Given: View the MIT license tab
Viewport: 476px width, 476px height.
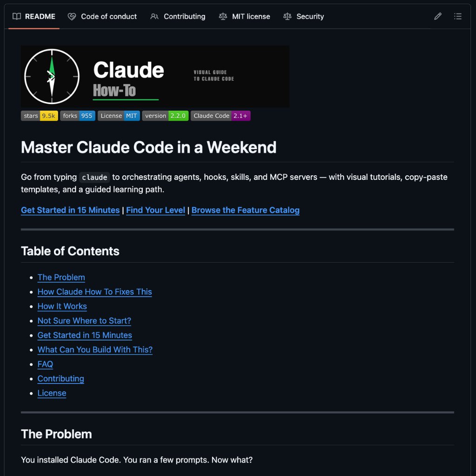Looking at the screenshot, I should [245, 16].
